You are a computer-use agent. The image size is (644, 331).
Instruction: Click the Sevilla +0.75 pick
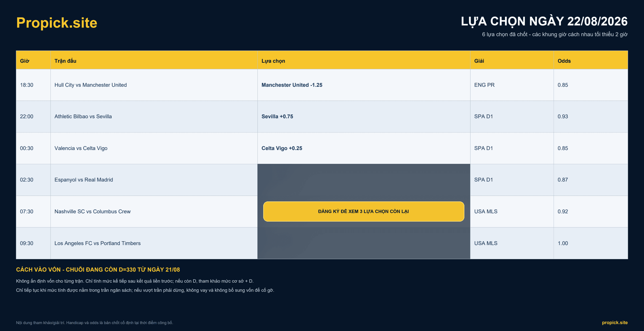[x=277, y=116]
